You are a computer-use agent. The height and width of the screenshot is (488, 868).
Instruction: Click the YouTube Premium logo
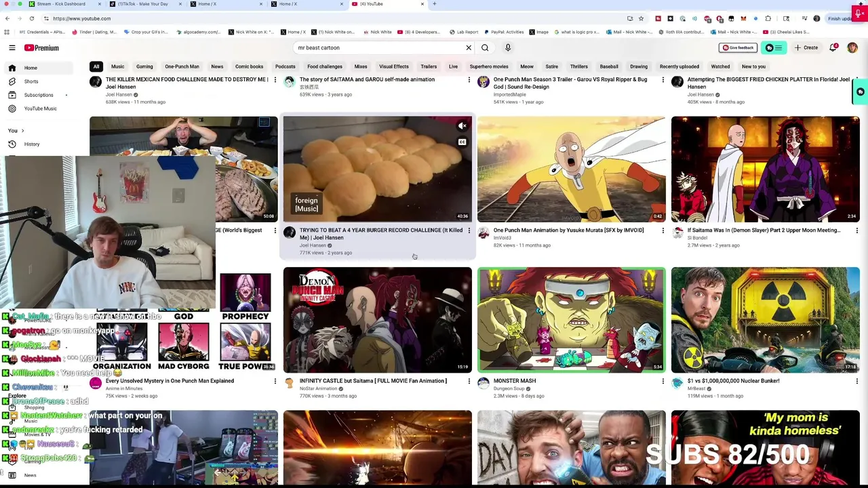[x=41, y=47]
